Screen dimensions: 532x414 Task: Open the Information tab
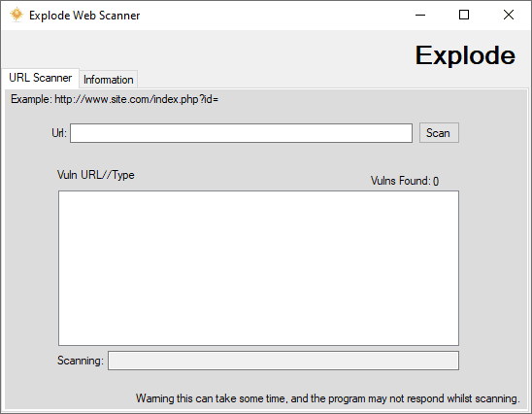(108, 80)
